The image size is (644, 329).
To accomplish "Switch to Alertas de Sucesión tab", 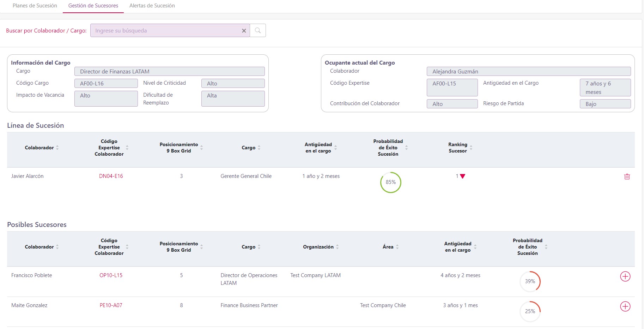I will coord(152,6).
